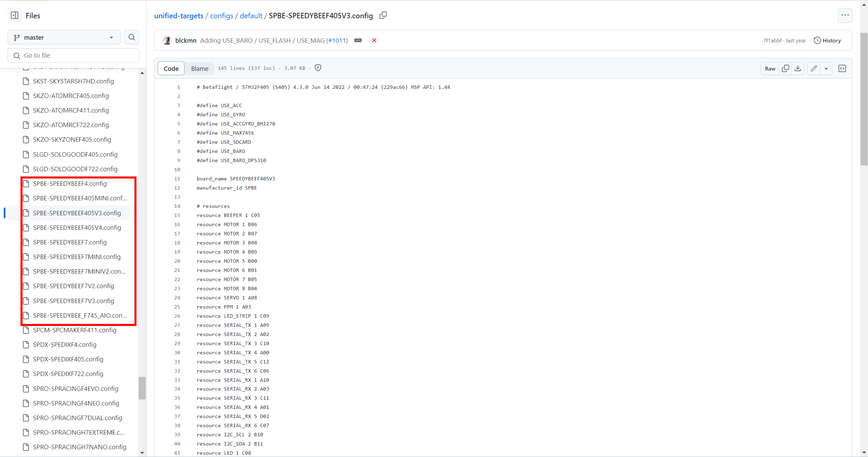Screen dimensions: 868x457
Task: Open SKZO-SKYZONEF405.config file
Action: [x=72, y=139]
